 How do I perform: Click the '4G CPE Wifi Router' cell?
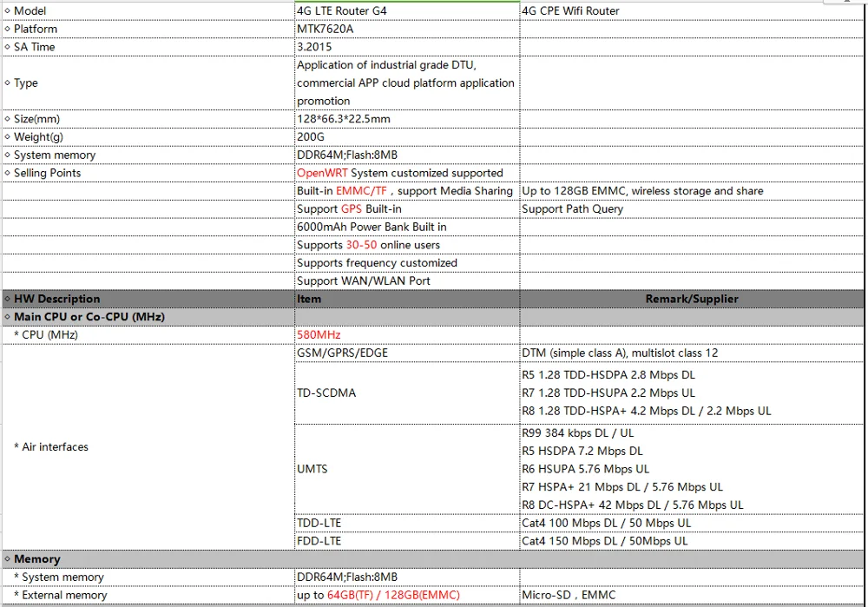(692, 10)
